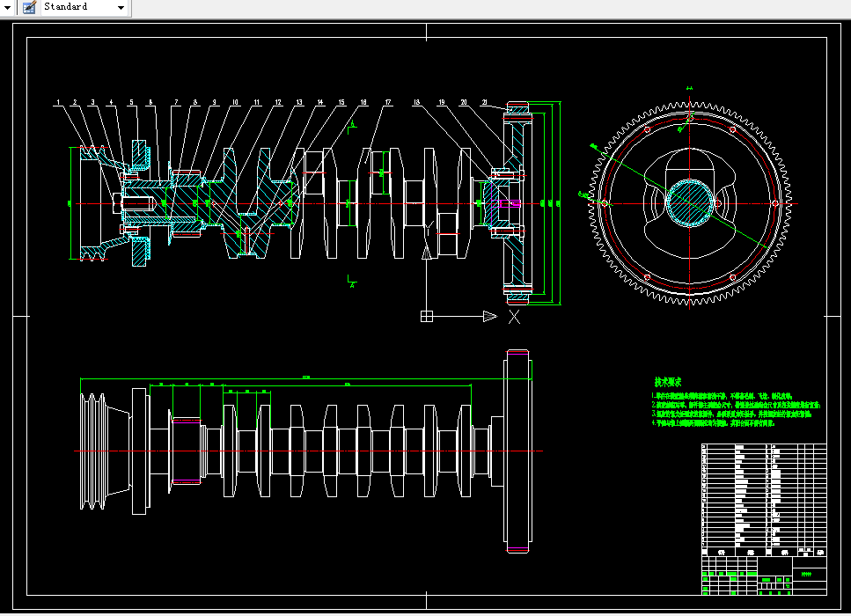
Task: Open the Standard style dropdown
Action: (x=120, y=7)
